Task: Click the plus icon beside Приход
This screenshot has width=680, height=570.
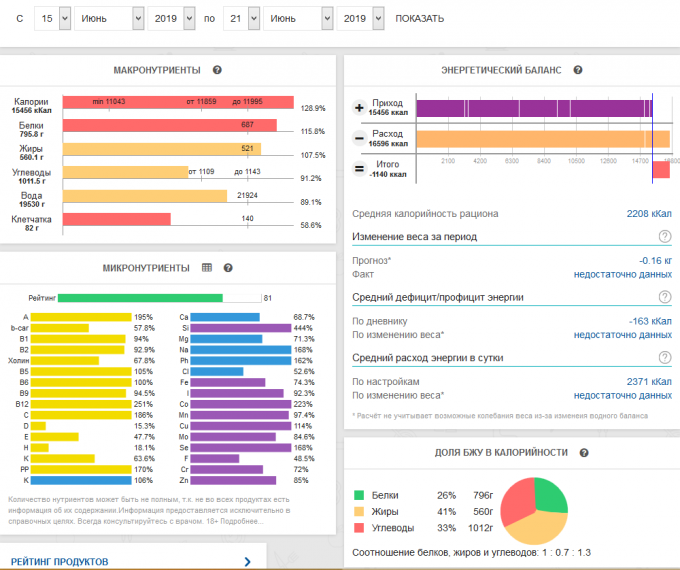Action: [360, 108]
